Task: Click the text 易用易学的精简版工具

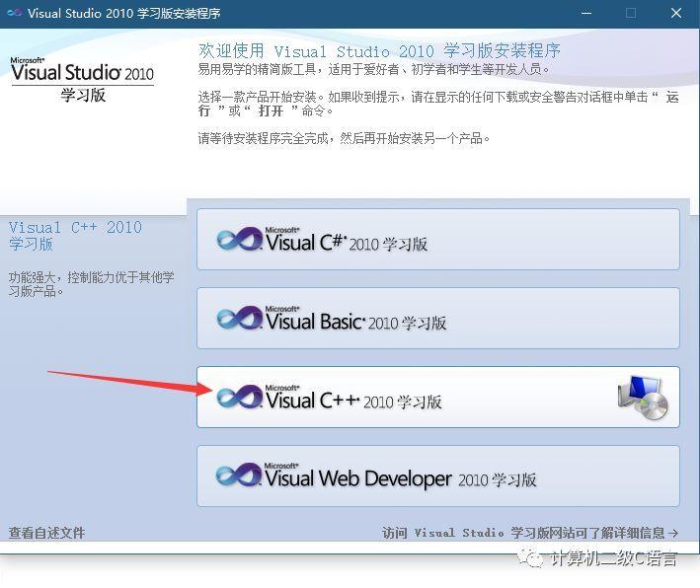Action: pos(257,69)
